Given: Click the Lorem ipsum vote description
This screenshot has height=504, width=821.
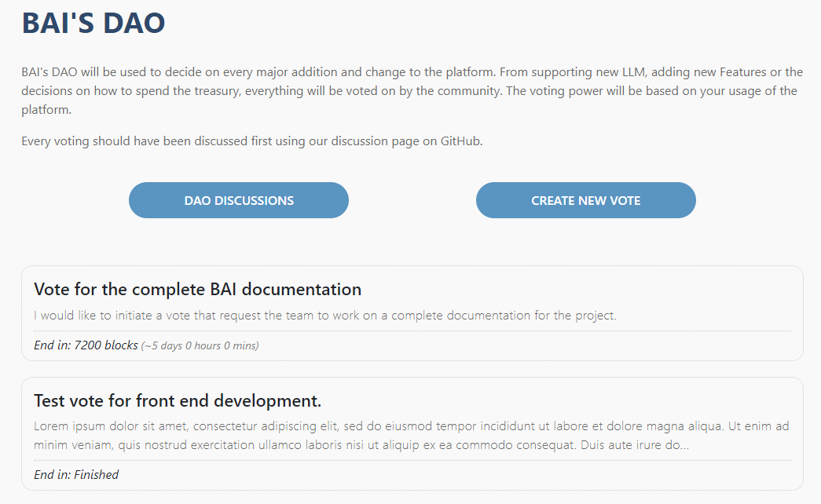Looking at the screenshot, I should pos(411,436).
